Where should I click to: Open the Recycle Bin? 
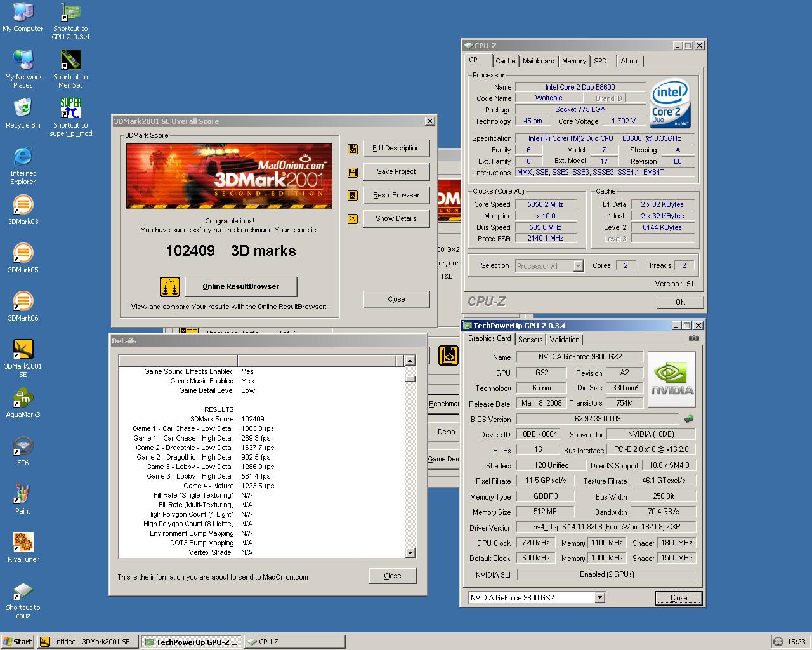pos(23,114)
